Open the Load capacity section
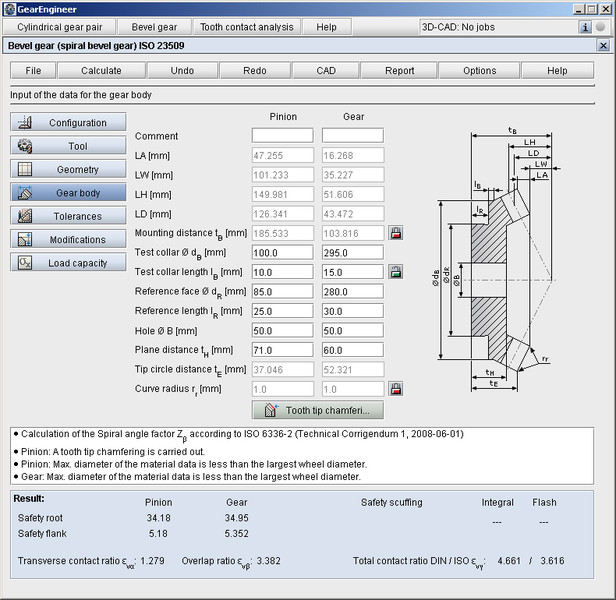The width and height of the screenshot is (616, 600). click(69, 263)
